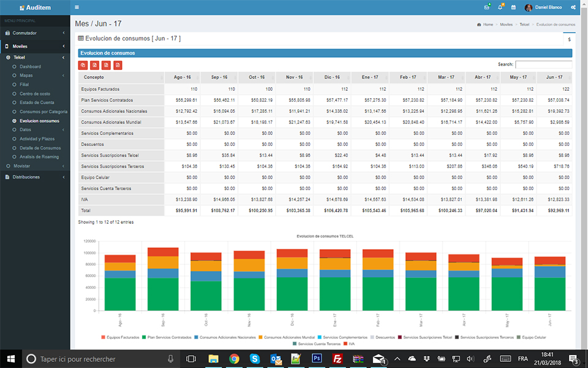Click the FRA language indicator
The width and height of the screenshot is (588, 368).
click(x=522, y=359)
